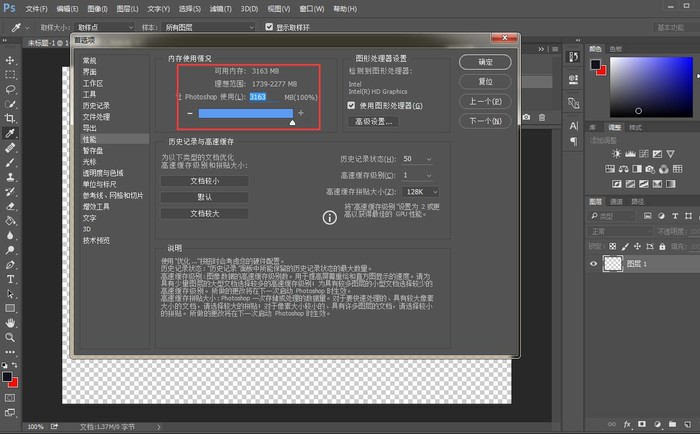Image resolution: width=700 pixels, height=434 pixels.
Task: Select the Clone Stamp tool
Action: pos(10,177)
